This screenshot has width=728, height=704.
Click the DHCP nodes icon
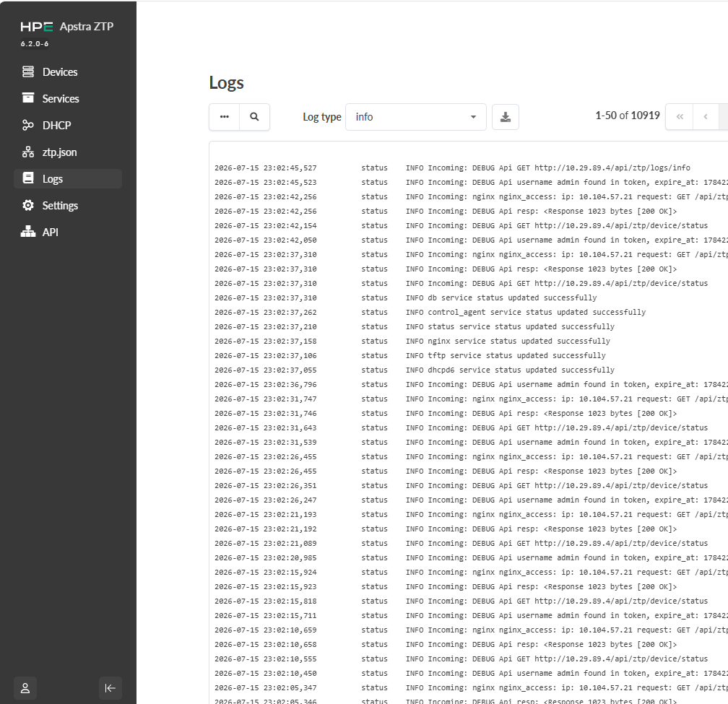coord(28,125)
